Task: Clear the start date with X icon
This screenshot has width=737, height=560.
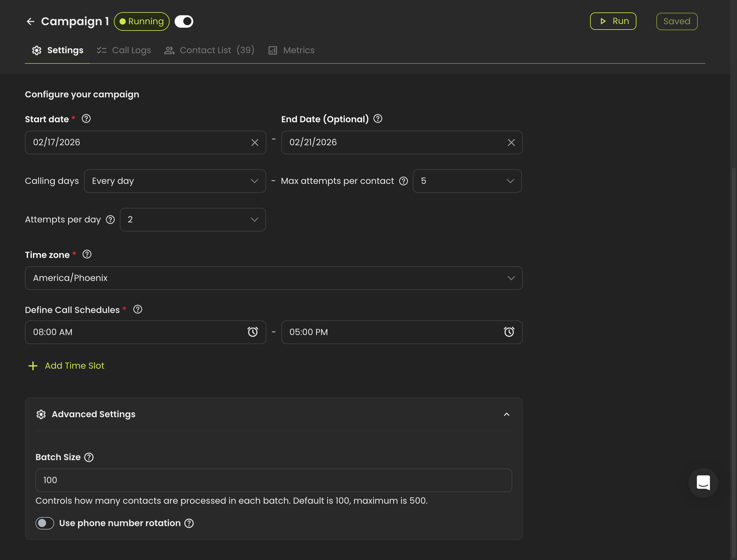Action: 255,143
